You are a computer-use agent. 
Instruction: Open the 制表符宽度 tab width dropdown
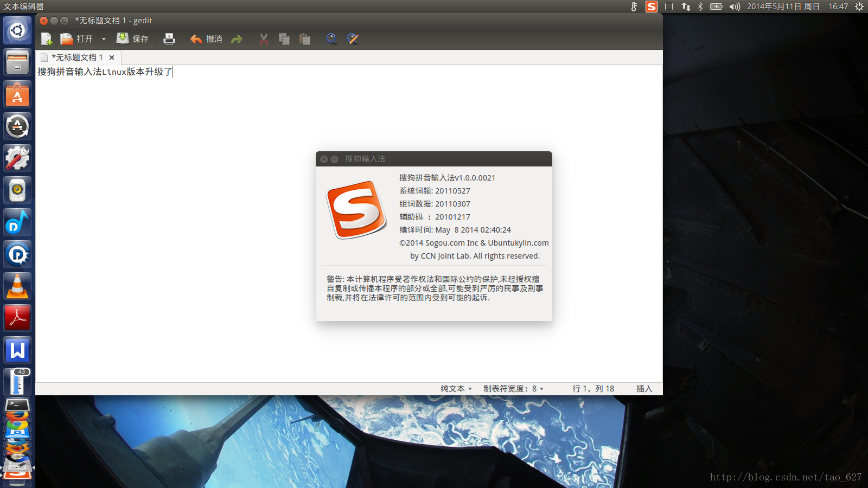(x=513, y=389)
